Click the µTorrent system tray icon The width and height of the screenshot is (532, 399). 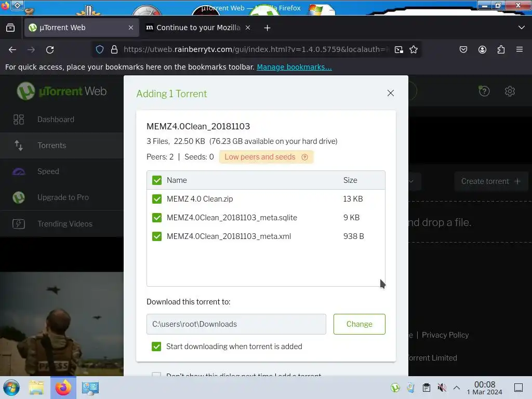(395, 388)
